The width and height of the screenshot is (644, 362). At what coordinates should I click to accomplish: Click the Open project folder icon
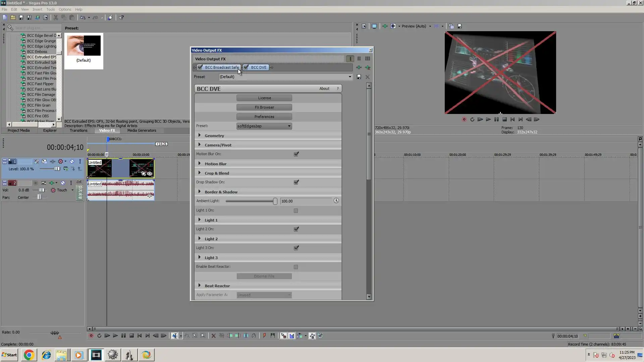(13, 17)
